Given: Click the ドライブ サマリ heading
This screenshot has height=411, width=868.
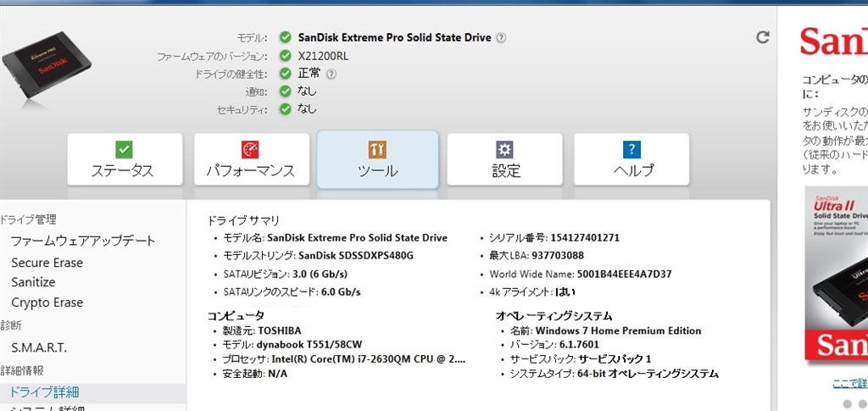Looking at the screenshot, I should pyautogui.click(x=243, y=220).
